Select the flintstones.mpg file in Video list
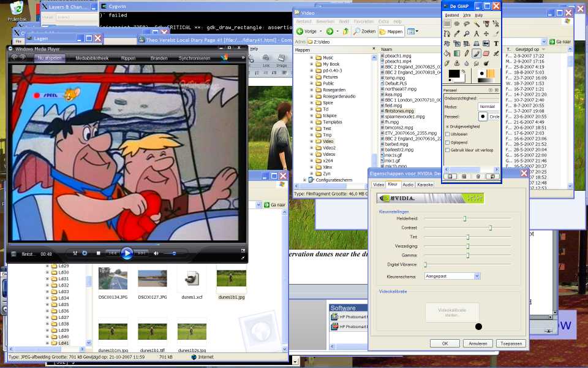588x368 pixels. (399, 111)
